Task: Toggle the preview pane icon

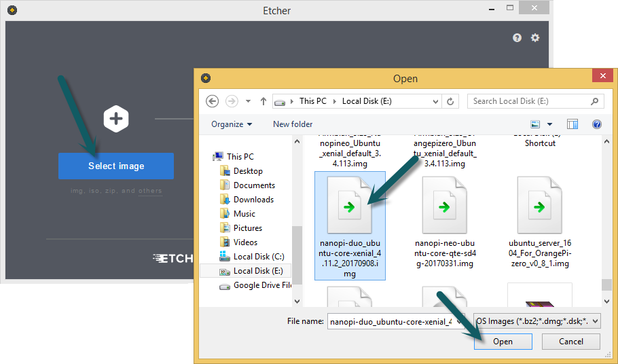Action: [x=572, y=124]
